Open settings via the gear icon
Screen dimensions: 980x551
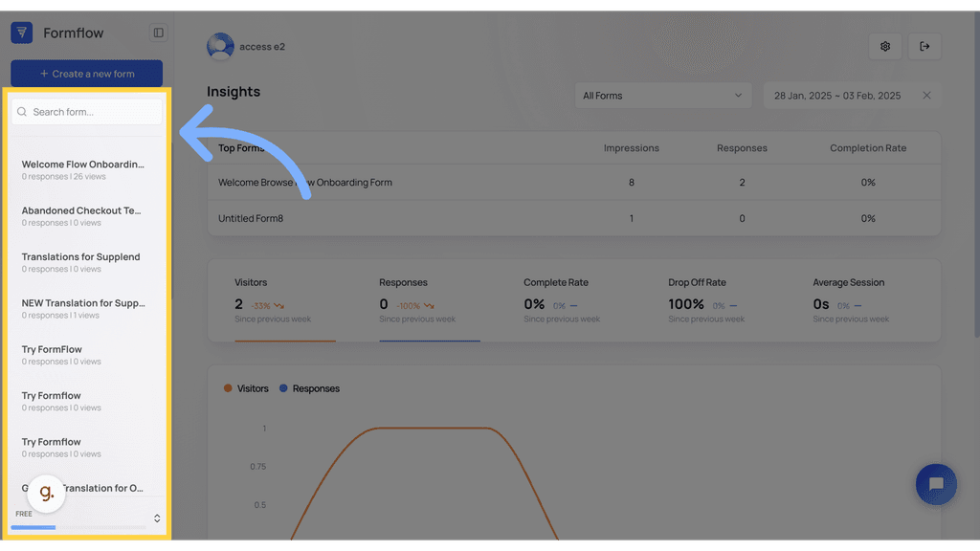tap(884, 46)
